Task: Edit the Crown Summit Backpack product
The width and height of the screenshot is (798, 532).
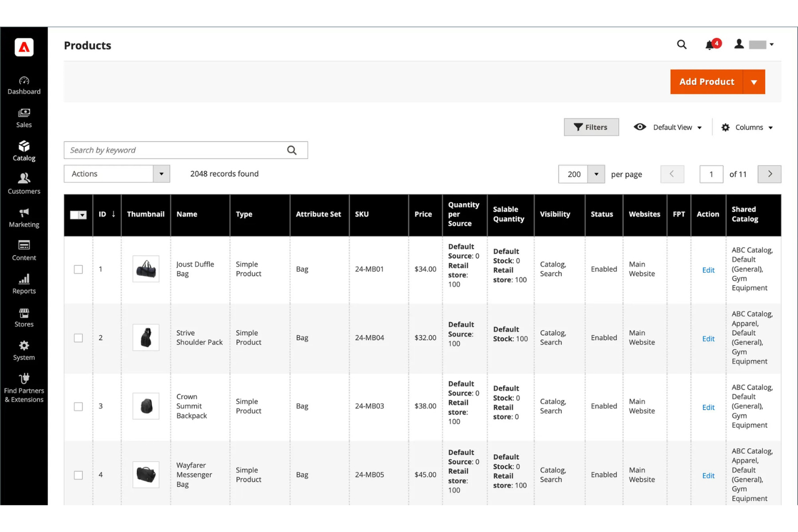Action: click(x=708, y=407)
